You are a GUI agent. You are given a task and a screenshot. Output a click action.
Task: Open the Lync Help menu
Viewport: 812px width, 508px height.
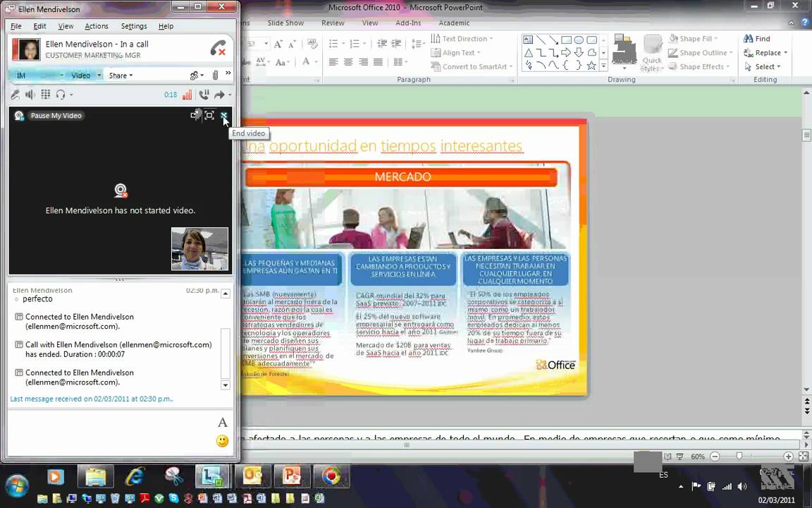[x=166, y=26]
